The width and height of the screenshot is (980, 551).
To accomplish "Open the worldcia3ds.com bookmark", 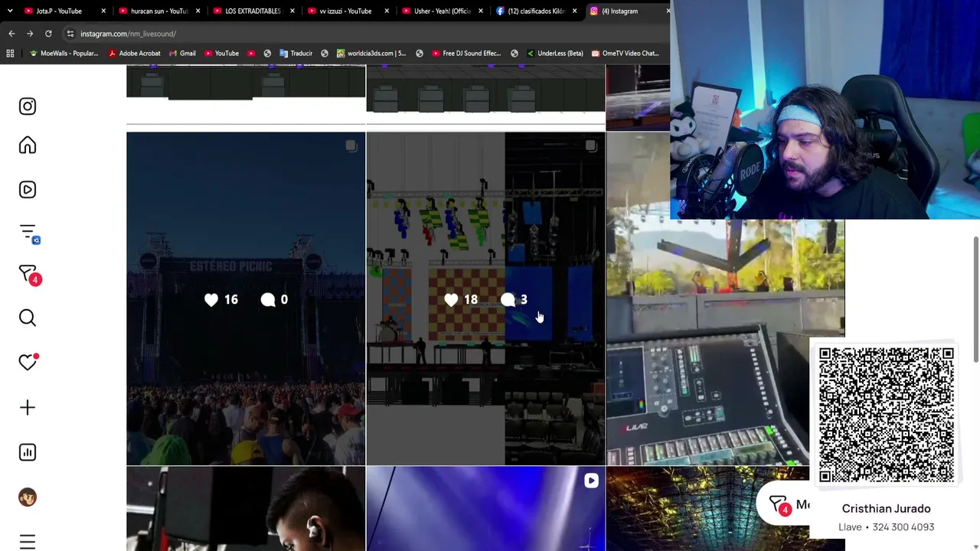I will [x=371, y=54].
